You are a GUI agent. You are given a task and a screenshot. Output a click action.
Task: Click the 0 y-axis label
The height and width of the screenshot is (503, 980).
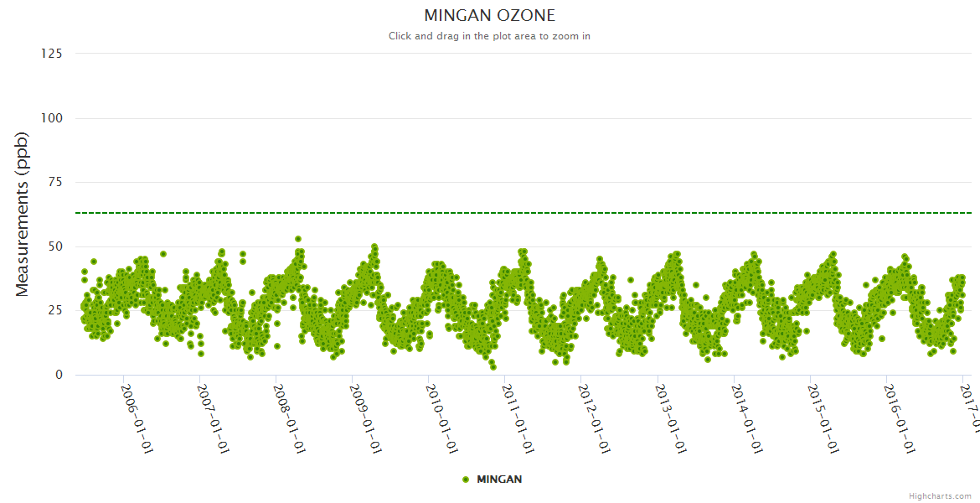tap(59, 375)
